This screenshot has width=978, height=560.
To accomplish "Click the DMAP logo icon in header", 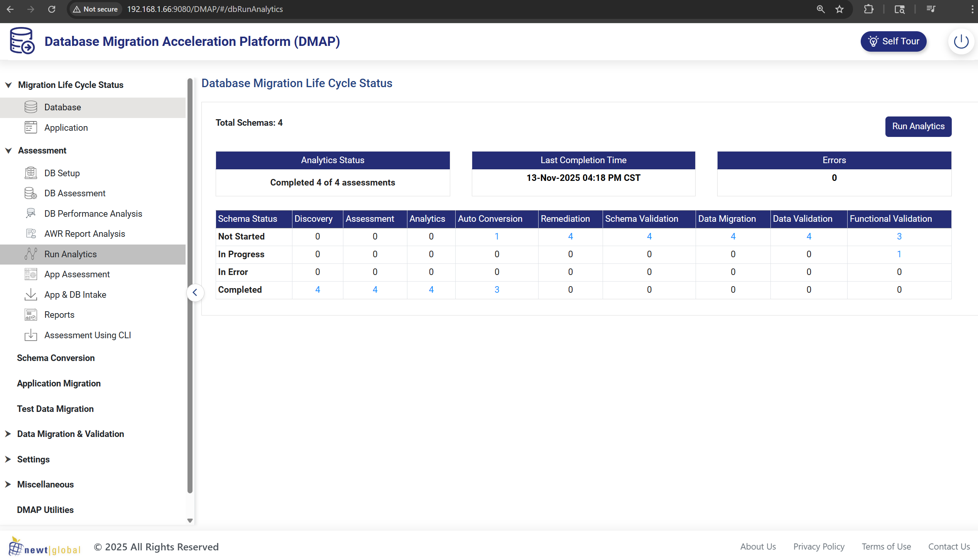I will point(22,41).
